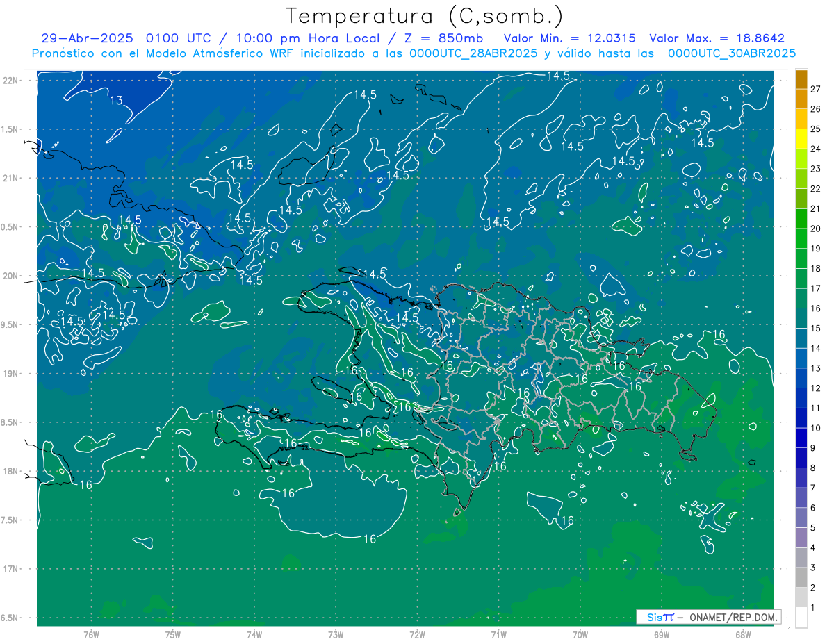Click the "20N" latitude label
This screenshot has width=834, height=644.
click(11, 276)
